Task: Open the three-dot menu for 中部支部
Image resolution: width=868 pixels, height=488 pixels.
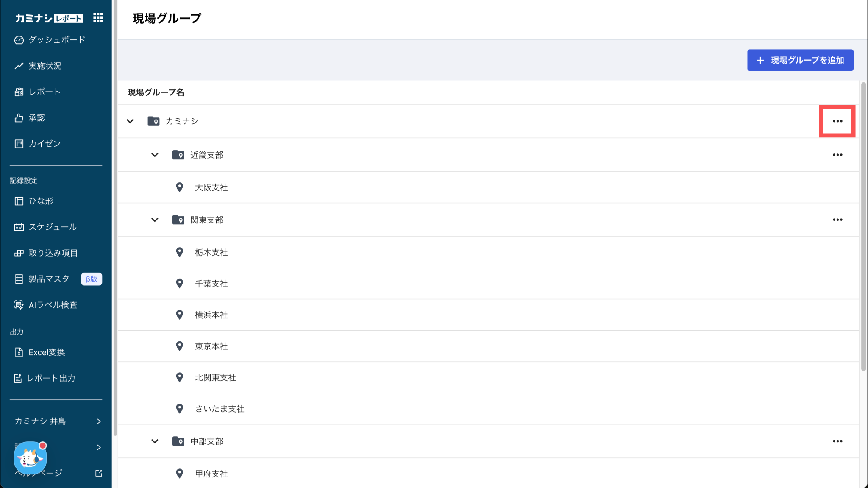Action: [x=837, y=441]
